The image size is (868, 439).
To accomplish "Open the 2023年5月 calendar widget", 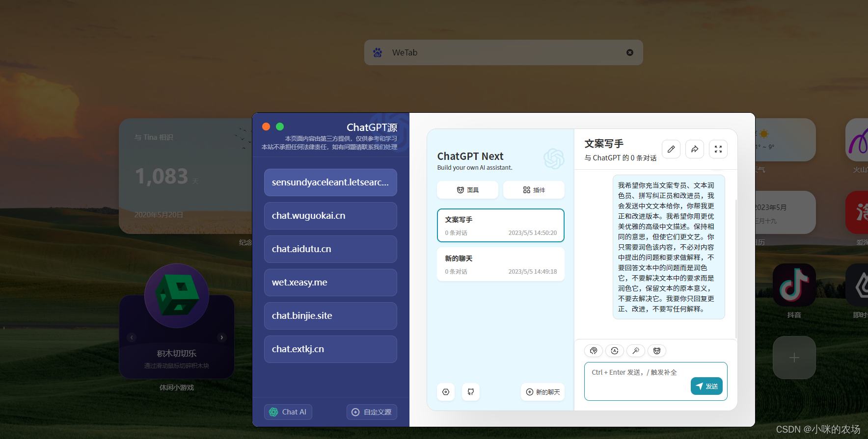I will click(786, 212).
